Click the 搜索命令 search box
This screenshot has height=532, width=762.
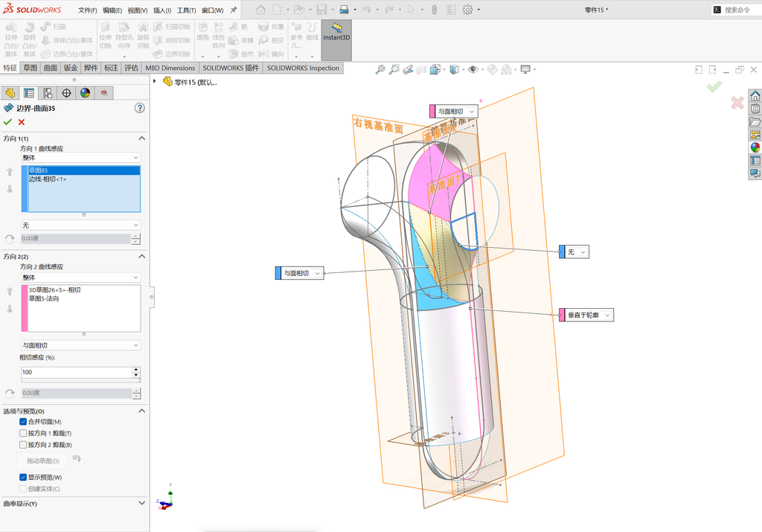click(736, 10)
